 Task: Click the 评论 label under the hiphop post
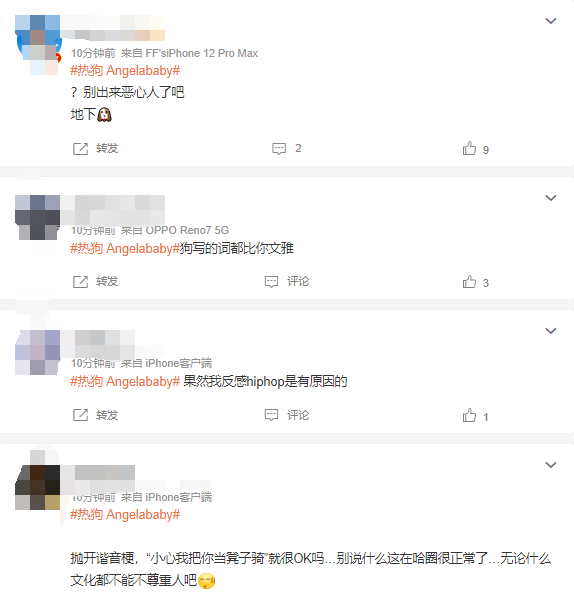click(298, 415)
